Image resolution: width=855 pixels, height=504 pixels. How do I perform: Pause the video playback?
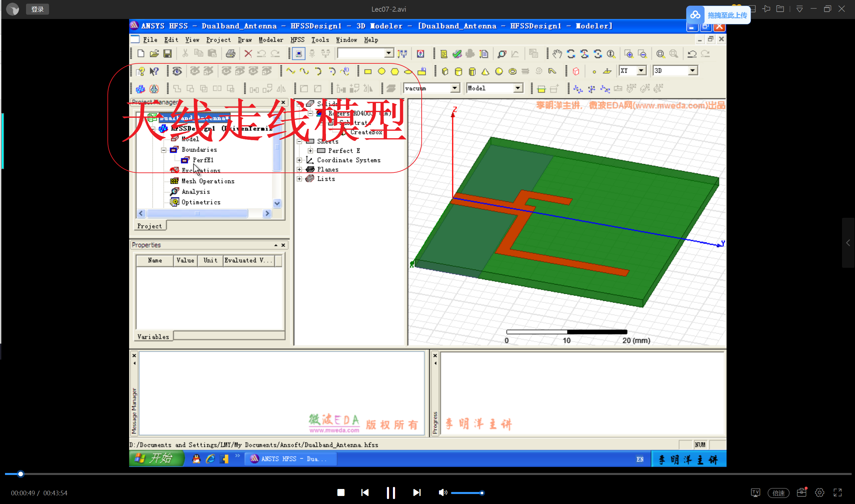click(x=391, y=492)
